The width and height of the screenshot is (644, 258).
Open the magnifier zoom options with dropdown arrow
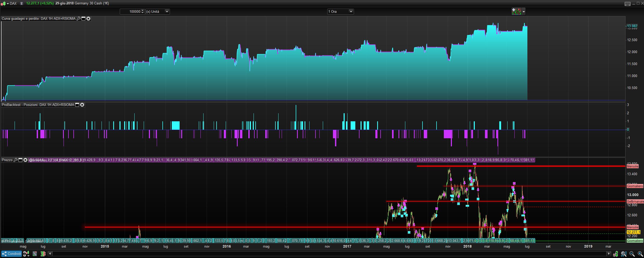(624, 254)
